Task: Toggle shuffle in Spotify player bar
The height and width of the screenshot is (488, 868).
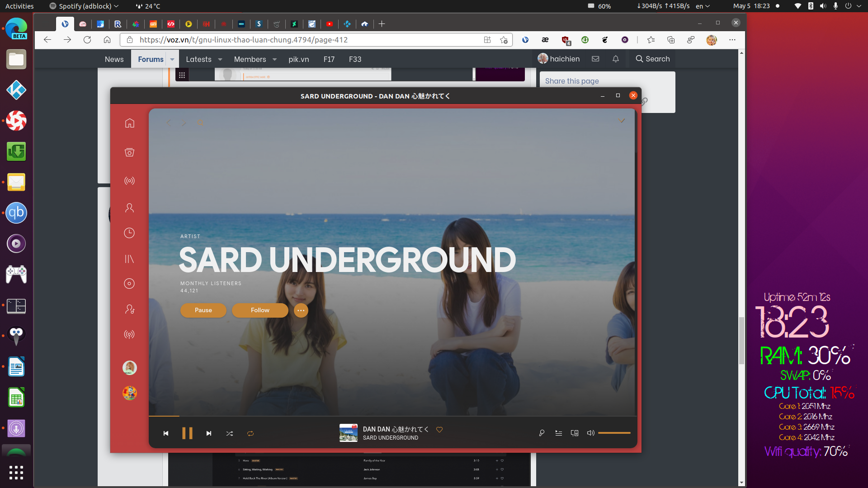Action: 230,433
